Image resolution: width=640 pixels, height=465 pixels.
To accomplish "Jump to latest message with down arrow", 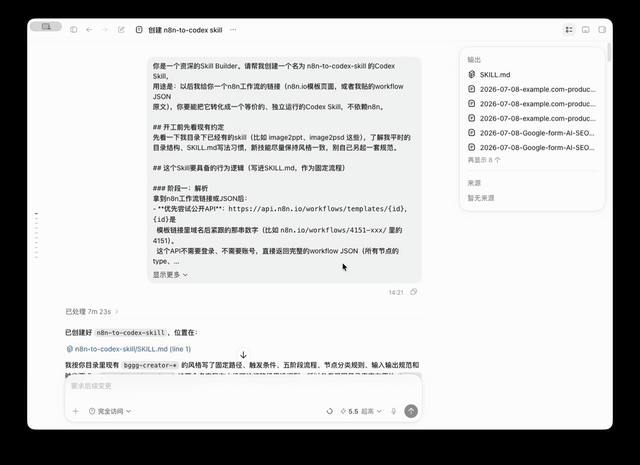I will coord(243,355).
